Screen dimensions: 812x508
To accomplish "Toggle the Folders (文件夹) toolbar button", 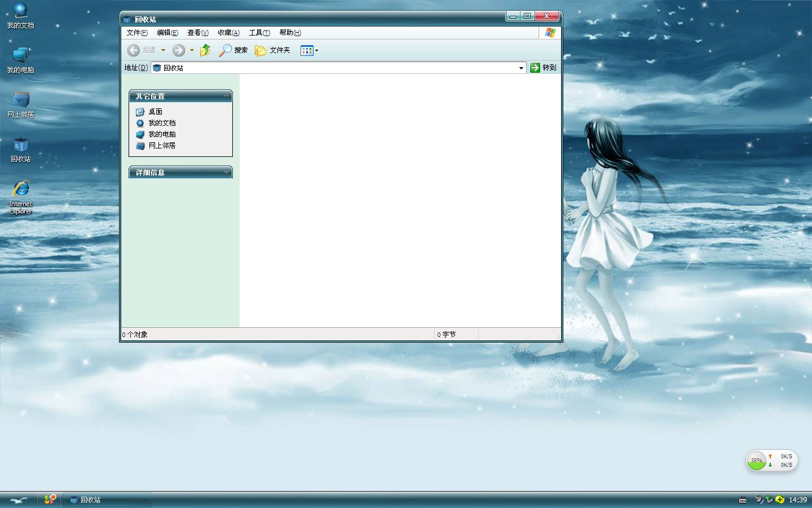I will tap(272, 50).
